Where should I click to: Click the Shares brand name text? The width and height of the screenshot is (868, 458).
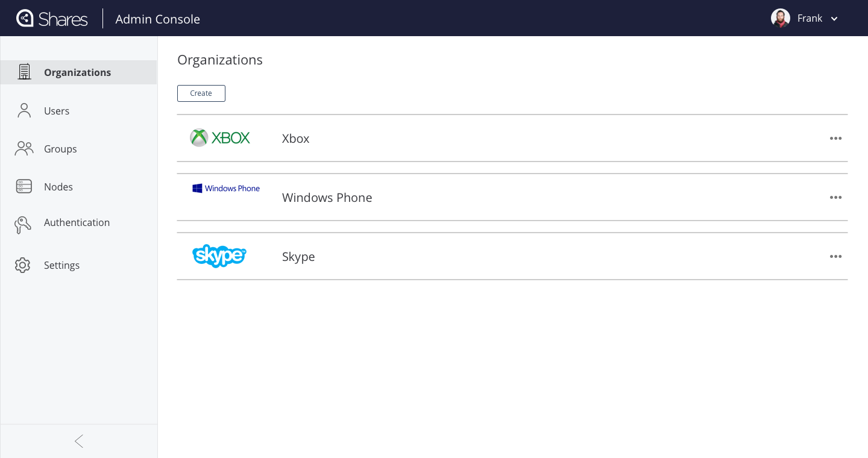click(63, 19)
